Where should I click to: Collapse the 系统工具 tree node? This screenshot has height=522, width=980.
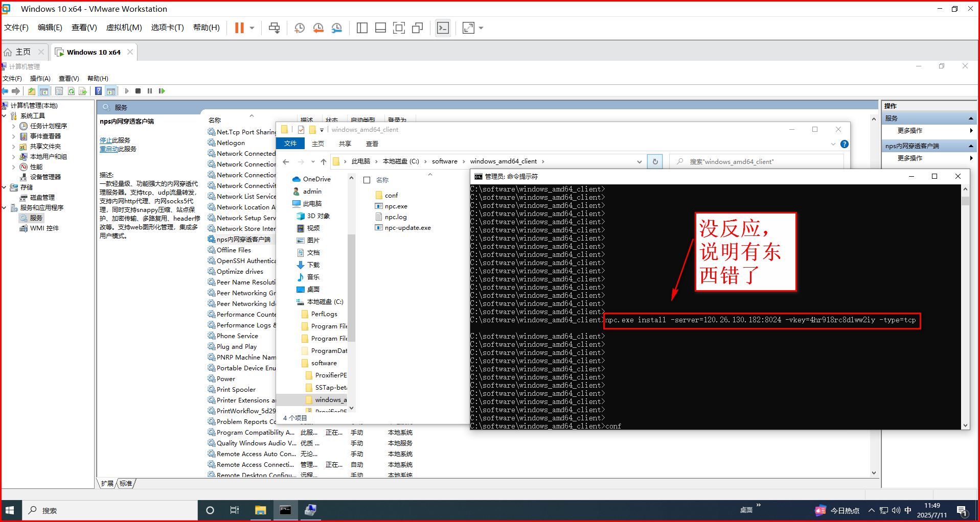(4, 116)
